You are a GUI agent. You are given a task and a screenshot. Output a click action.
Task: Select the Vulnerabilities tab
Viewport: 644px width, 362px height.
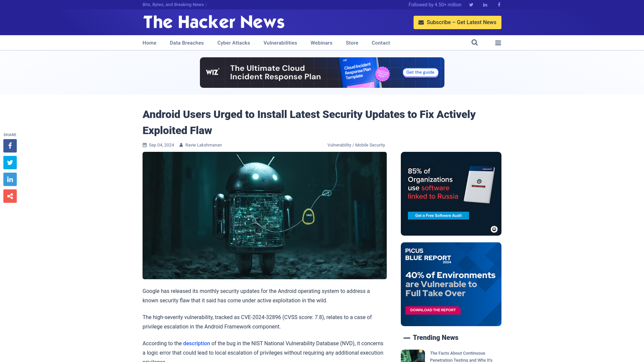(x=280, y=43)
